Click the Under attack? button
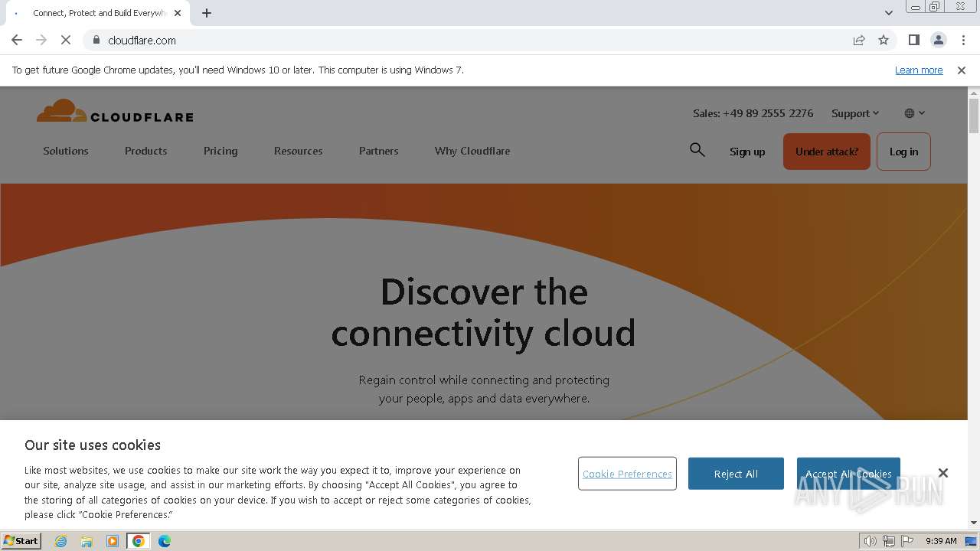 point(827,152)
